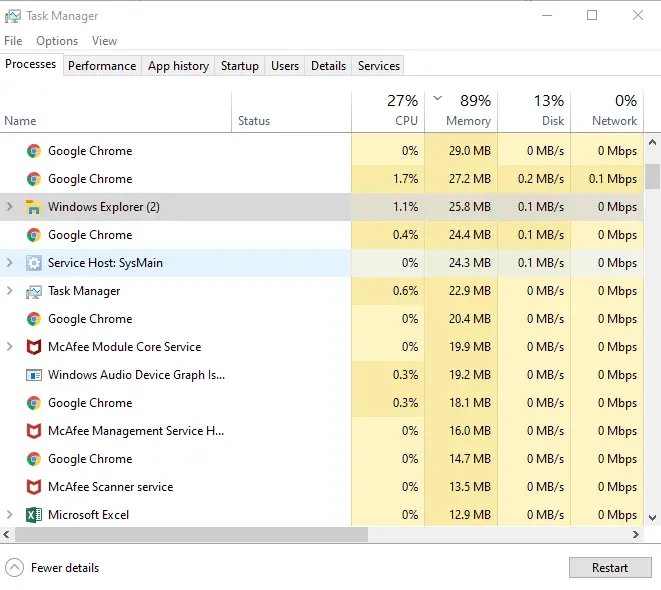Expand the McAfee Module Core Service group
The height and width of the screenshot is (590, 661).
tap(10, 347)
